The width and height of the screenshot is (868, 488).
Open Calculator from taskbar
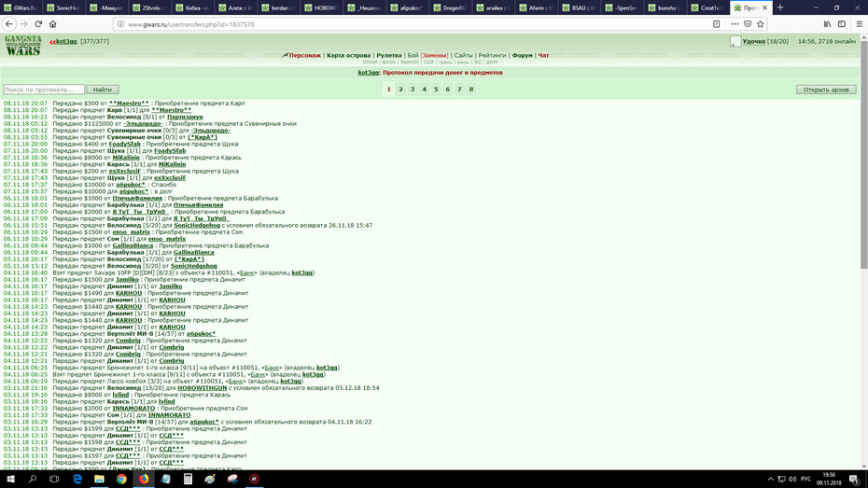tap(188, 480)
